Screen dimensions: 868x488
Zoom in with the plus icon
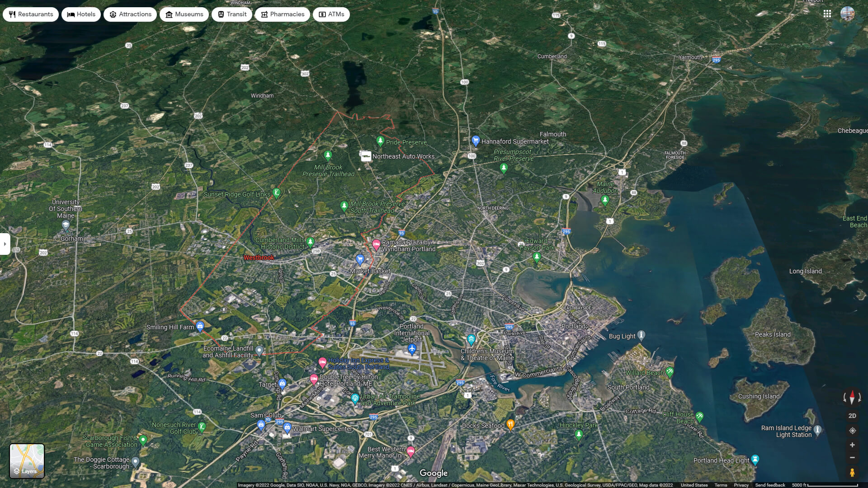click(x=852, y=444)
